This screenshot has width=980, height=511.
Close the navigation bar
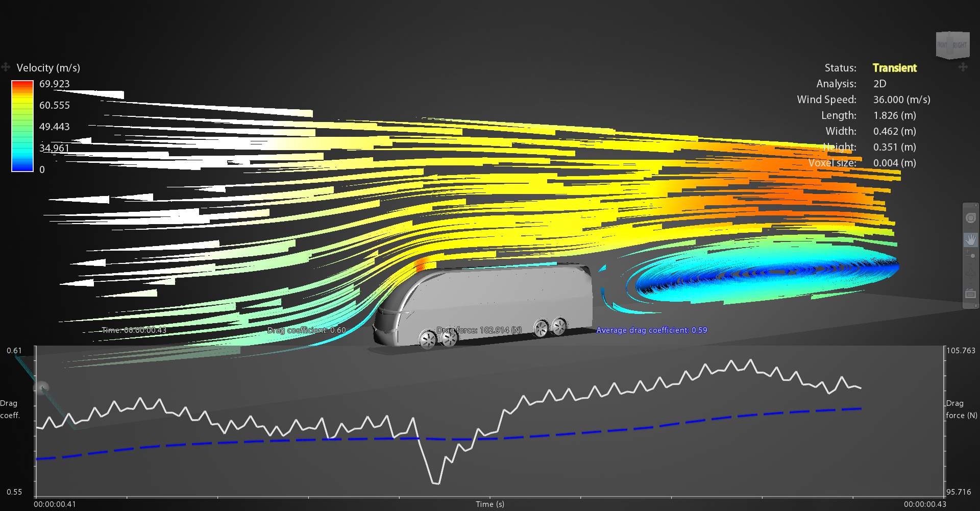[976, 206]
